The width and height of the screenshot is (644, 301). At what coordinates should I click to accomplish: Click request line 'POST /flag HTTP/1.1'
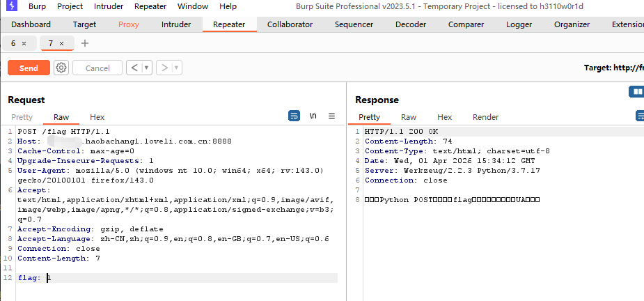pos(63,132)
